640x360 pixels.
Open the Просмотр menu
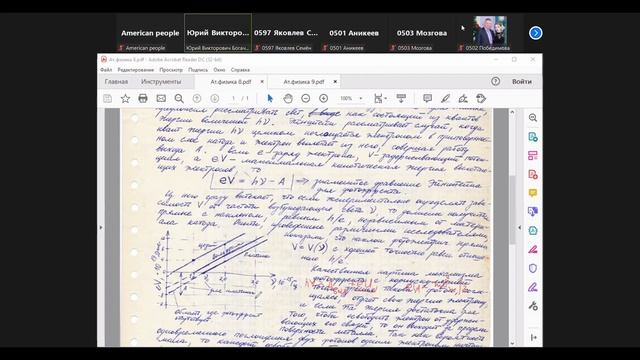[171, 70]
